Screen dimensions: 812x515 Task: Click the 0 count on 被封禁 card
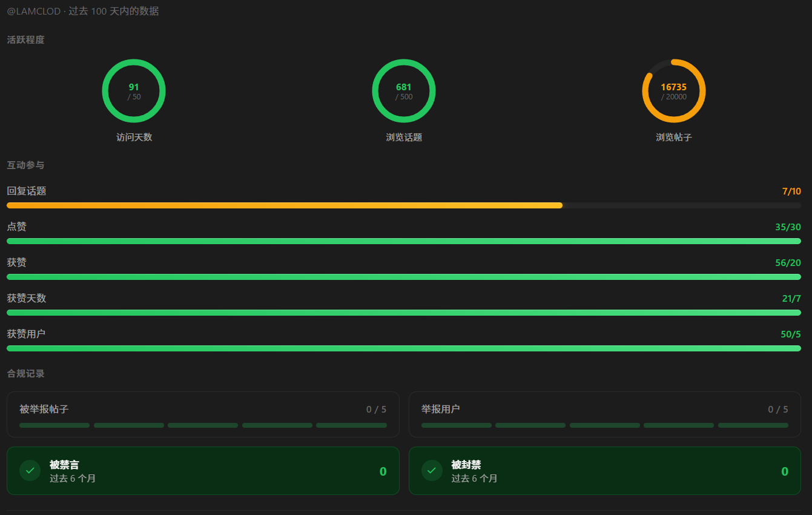785,471
